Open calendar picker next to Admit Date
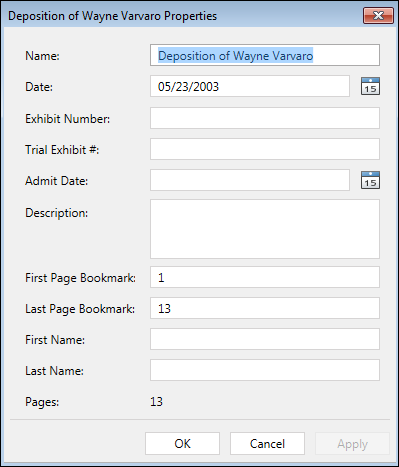The image size is (399, 467). pyautogui.click(x=370, y=180)
